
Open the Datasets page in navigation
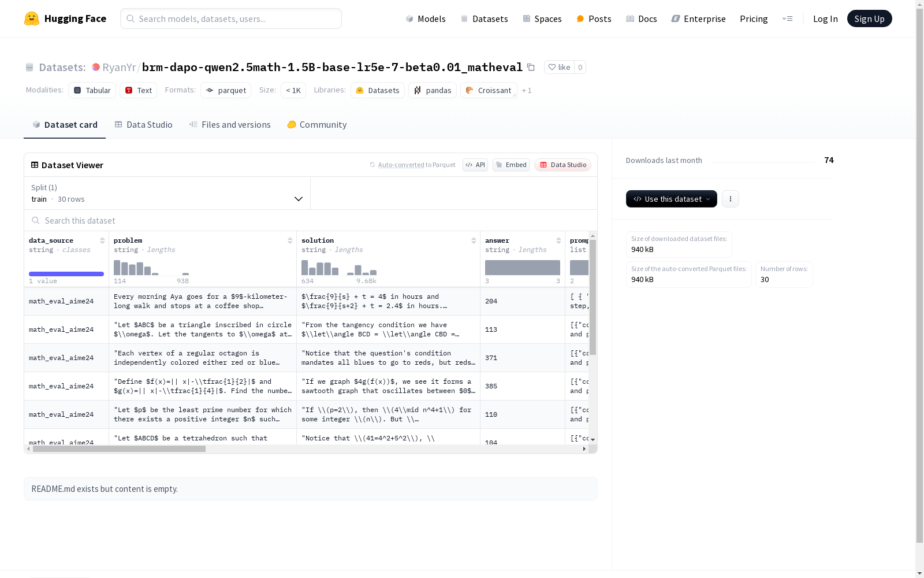pyautogui.click(x=484, y=18)
